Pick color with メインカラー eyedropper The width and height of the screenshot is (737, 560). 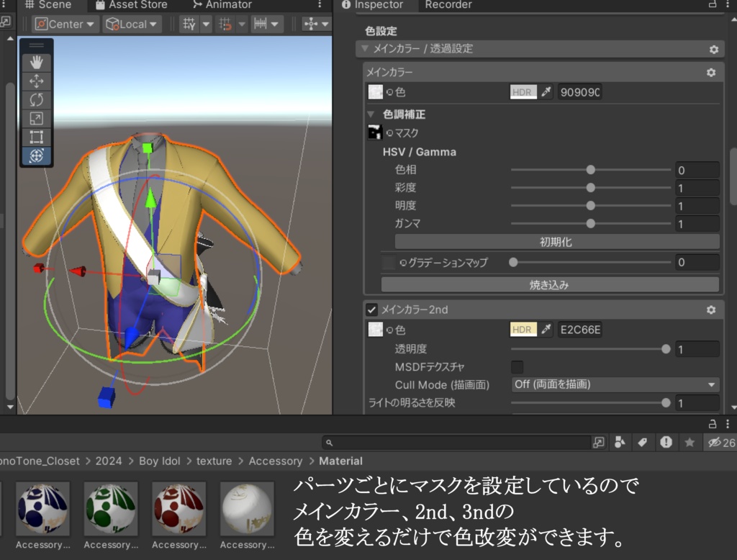click(546, 91)
